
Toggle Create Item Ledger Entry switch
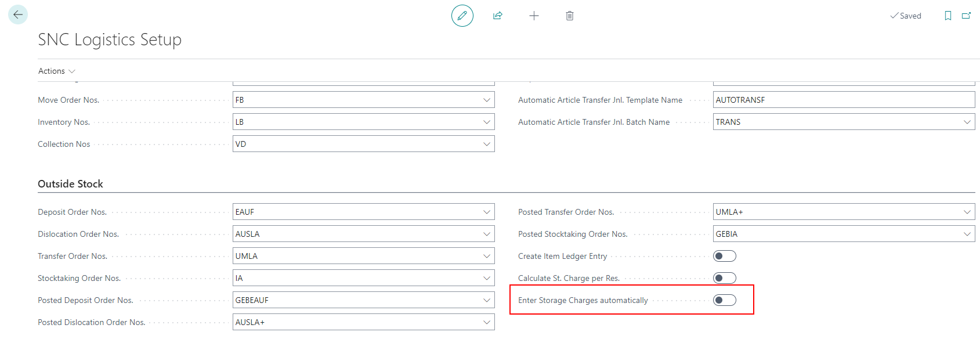724,256
